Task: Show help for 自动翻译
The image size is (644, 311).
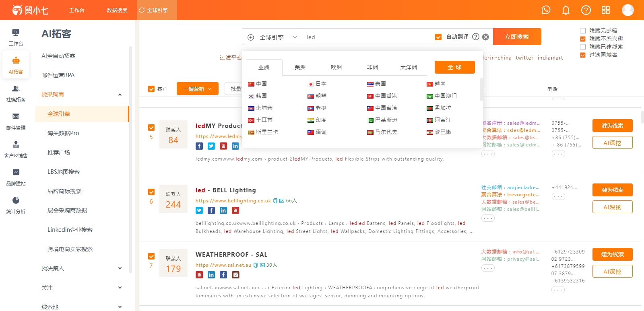Action: [476, 37]
